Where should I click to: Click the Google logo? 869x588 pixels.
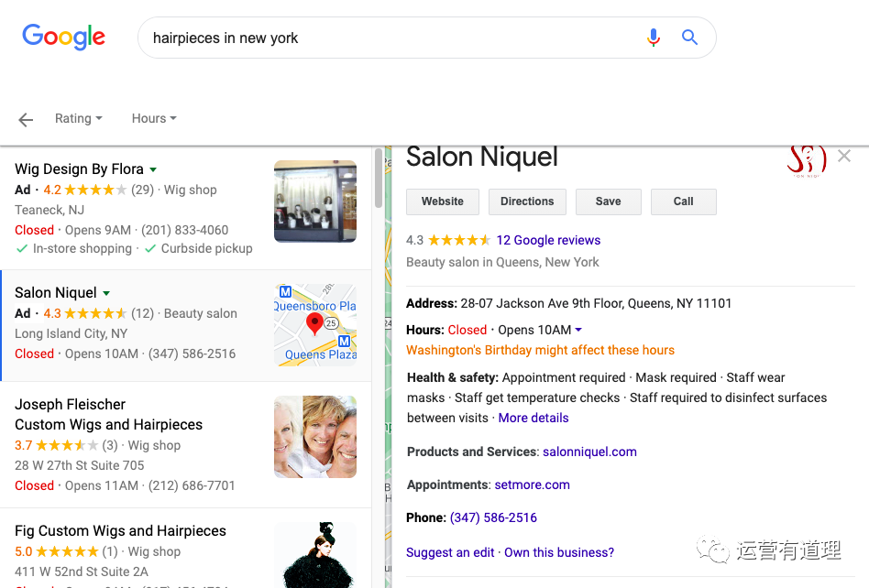64,38
